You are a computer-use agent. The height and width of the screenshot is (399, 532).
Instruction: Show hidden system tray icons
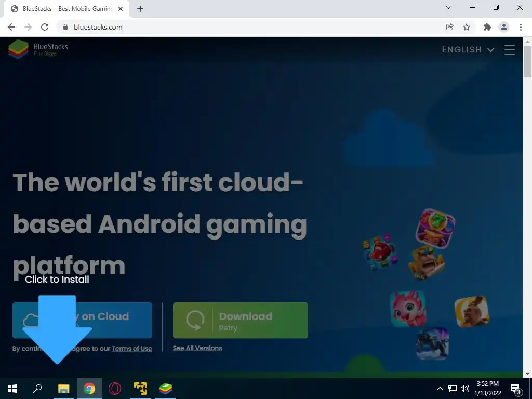[440, 389]
